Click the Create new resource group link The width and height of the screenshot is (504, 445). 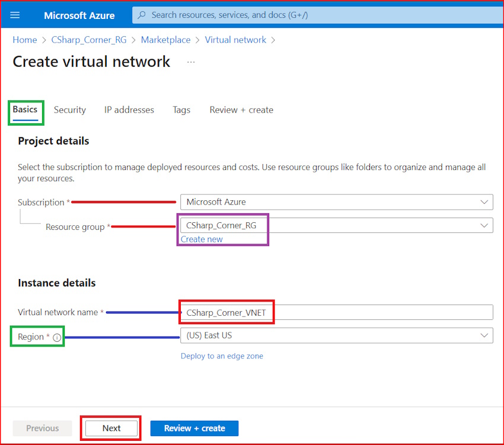pyautogui.click(x=201, y=239)
